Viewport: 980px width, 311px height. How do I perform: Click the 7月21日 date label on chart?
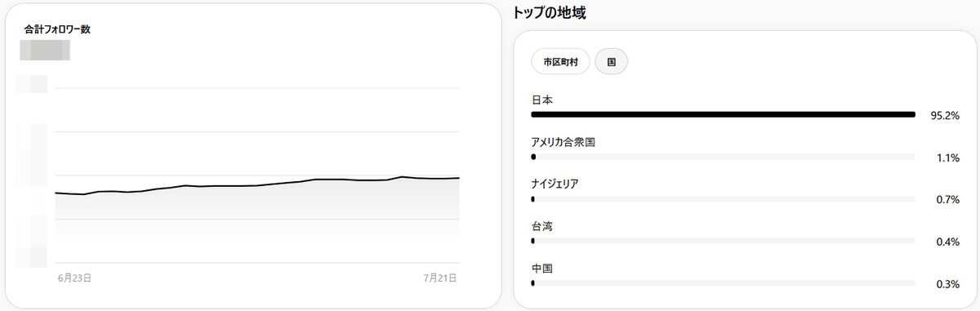(x=439, y=278)
